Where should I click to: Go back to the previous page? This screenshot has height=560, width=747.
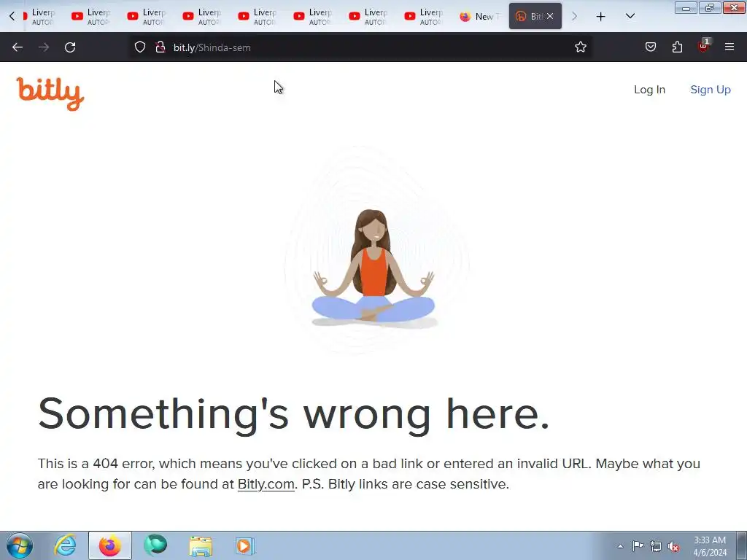click(x=18, y=47)
